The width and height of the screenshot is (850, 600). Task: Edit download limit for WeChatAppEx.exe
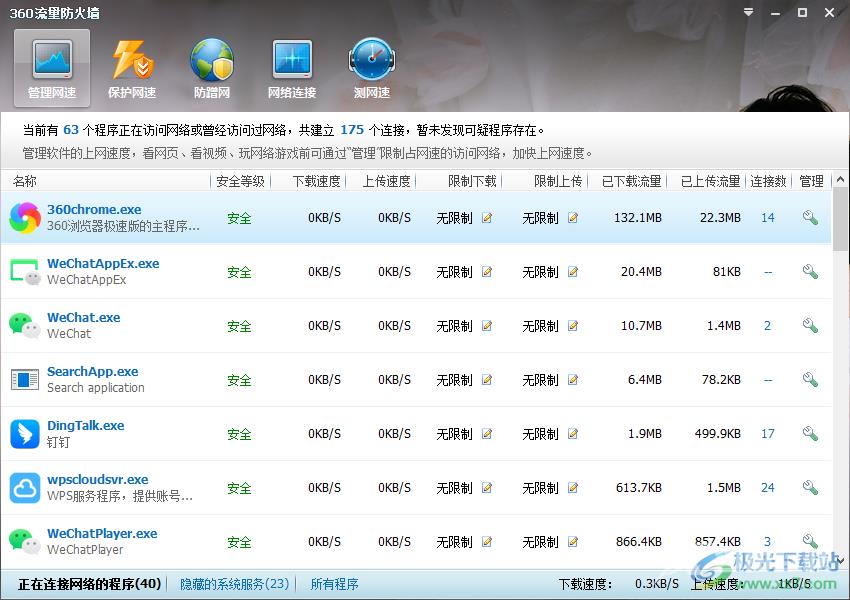[487, 272]
